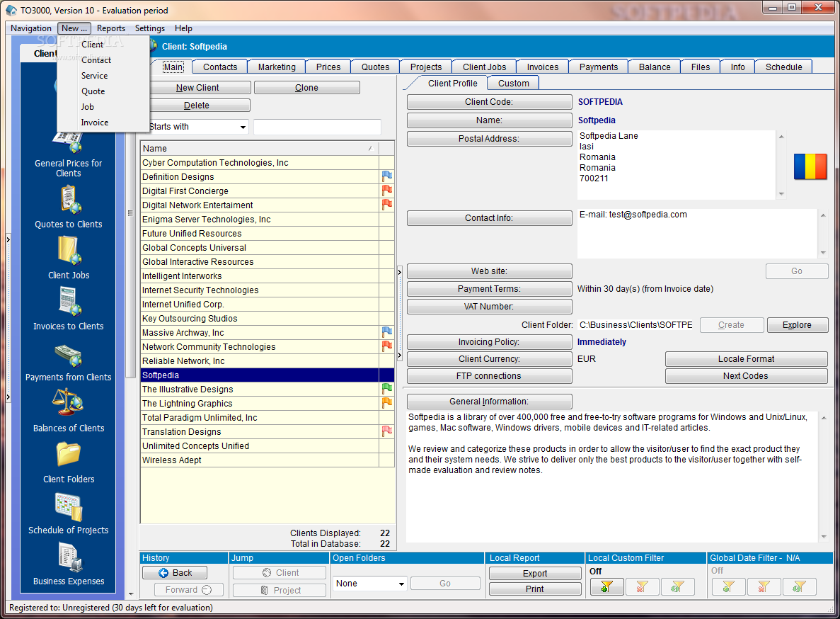Click the Next Codes button
The width and height of the screenshot is (840, 619).
(747, 376)
